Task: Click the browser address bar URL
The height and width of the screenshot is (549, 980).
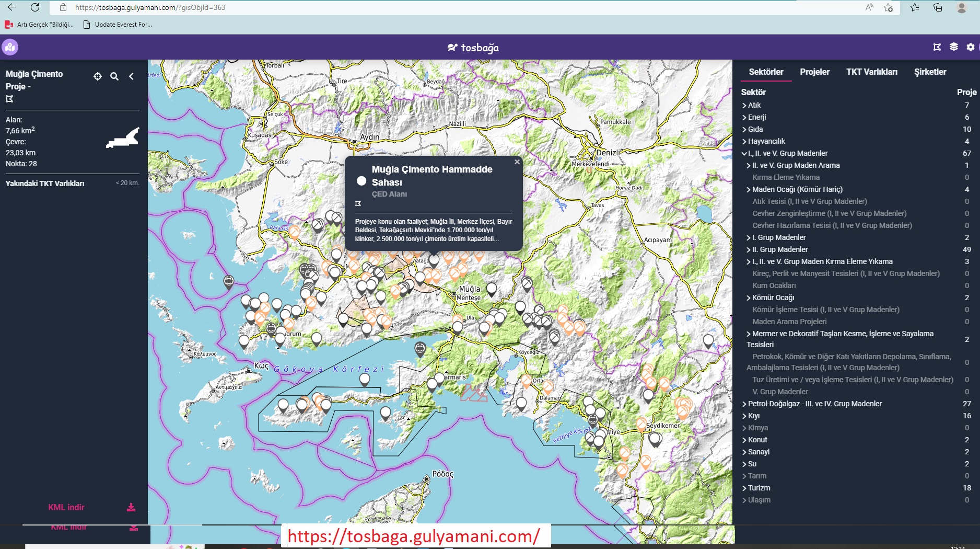Action: pos(150,7)
